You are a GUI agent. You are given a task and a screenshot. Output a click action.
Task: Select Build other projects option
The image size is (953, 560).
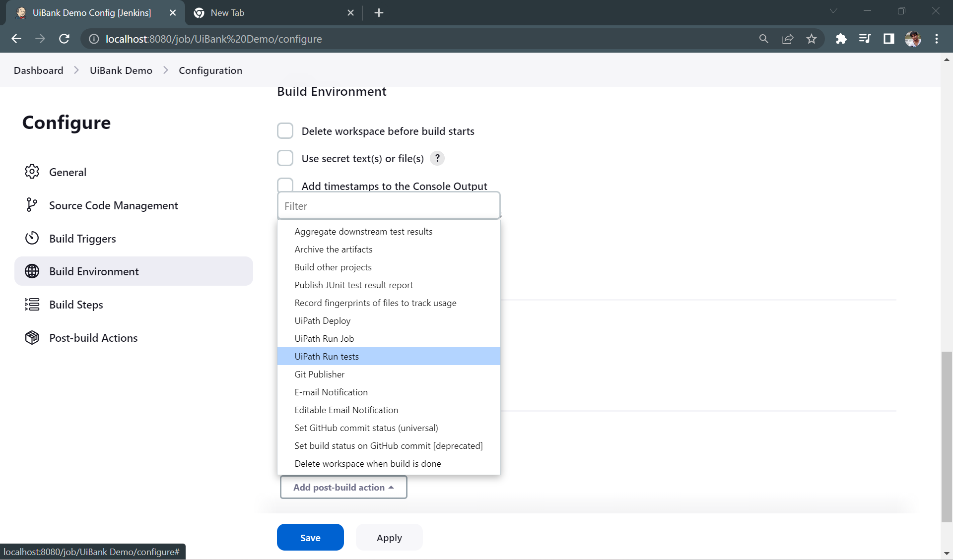(389, 267)
